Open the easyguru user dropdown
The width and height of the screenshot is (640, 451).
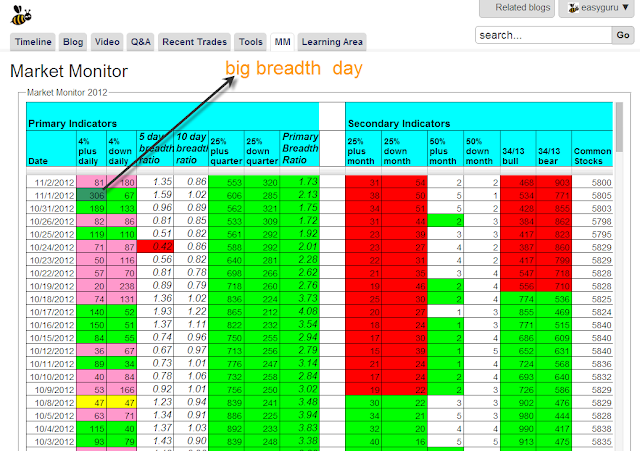tap(598, 8)
